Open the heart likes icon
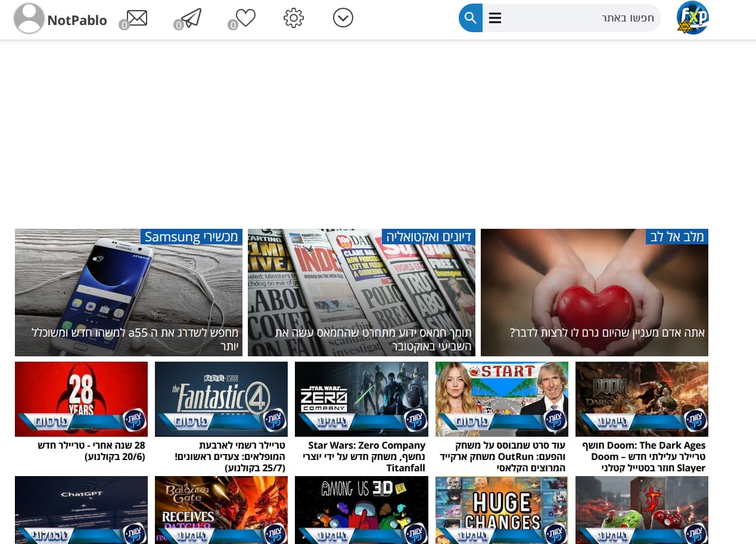Screen dimensions: 756x544 tap(245, 18)
